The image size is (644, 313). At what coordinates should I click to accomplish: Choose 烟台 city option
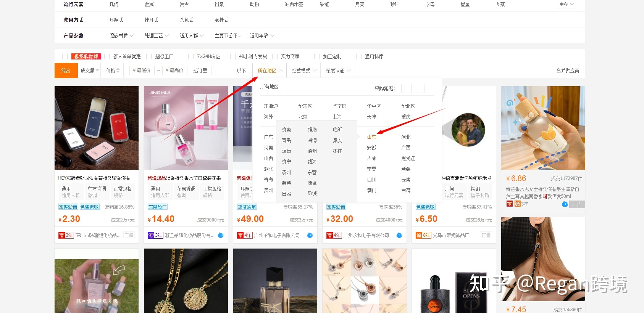286,151
